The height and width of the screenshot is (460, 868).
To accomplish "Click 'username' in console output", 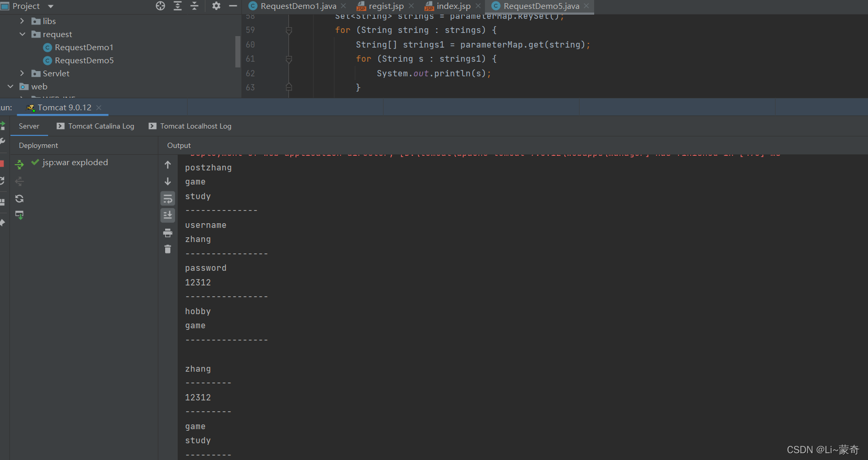I will coord(205,225).
